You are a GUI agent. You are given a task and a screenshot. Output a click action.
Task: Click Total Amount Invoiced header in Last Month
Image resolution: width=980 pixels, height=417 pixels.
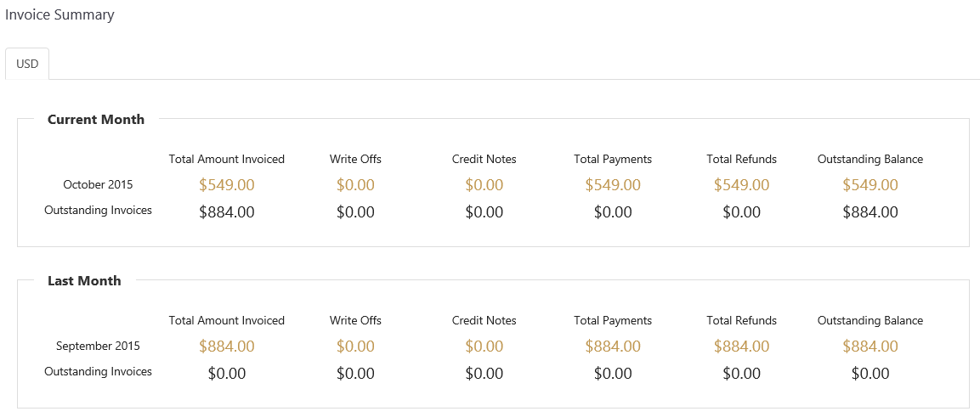tap(227, 320)
